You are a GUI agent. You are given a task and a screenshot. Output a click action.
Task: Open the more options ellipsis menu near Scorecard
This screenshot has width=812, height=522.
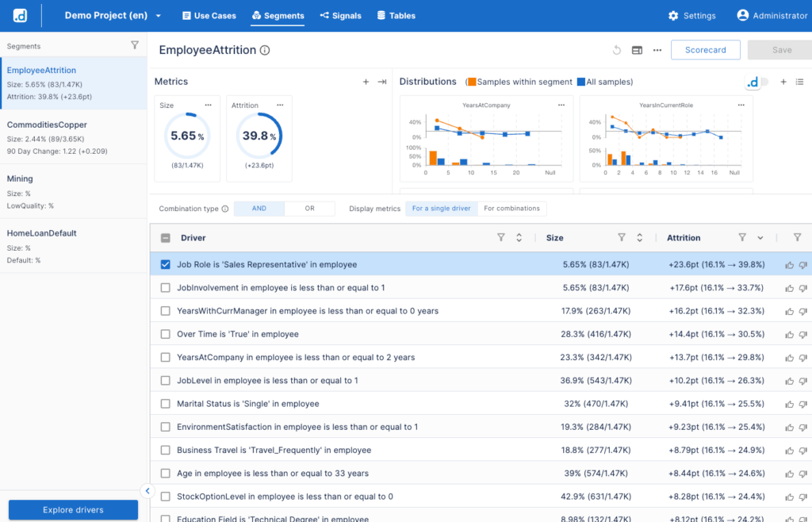(x=657, y=49)
